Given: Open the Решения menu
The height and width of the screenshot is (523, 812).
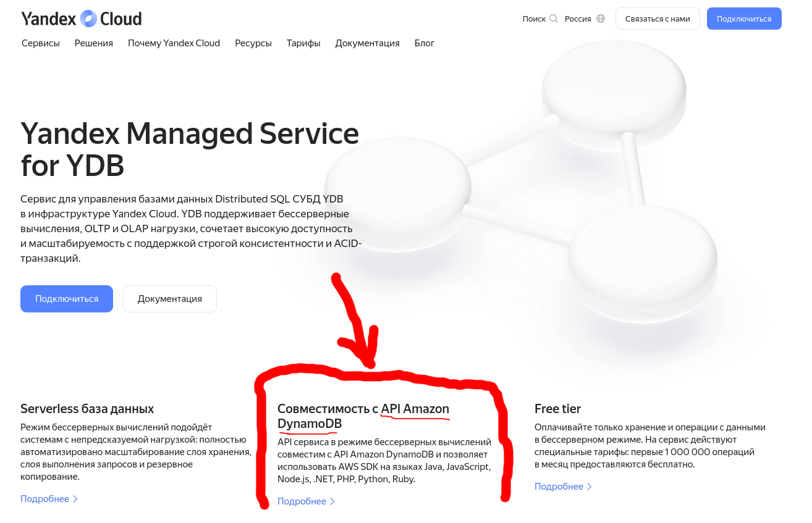Looking at the screenshot, I should point(94,43).
